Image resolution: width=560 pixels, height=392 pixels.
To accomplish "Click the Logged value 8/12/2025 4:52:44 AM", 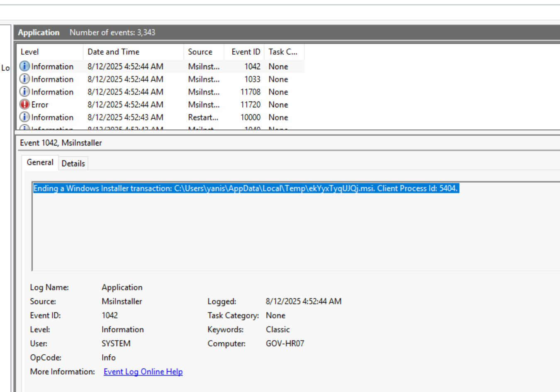I will [x=304, y=301].
